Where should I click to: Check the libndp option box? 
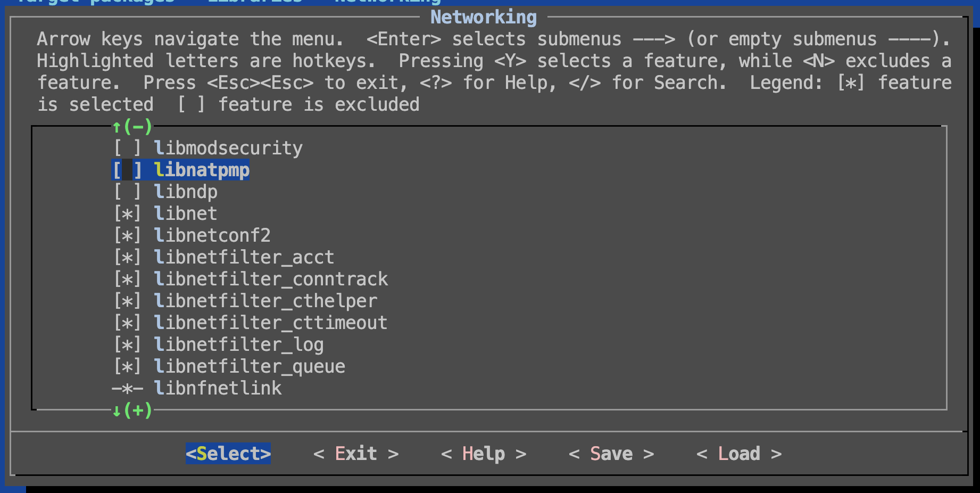(x=127, y=192)
